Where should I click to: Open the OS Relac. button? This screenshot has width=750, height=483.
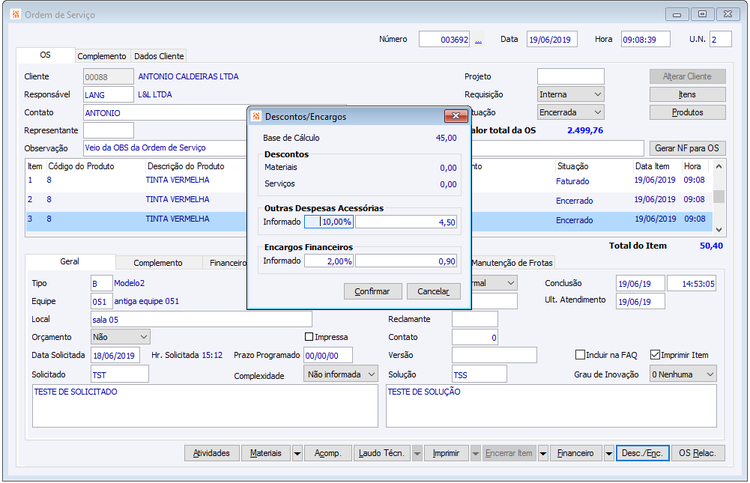[x=696, y=453]
